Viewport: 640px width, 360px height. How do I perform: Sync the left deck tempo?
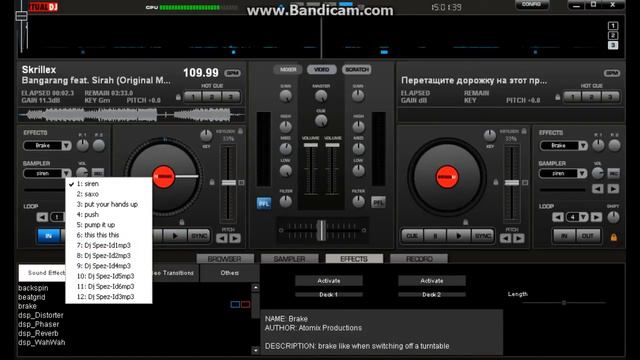point(199,236)
